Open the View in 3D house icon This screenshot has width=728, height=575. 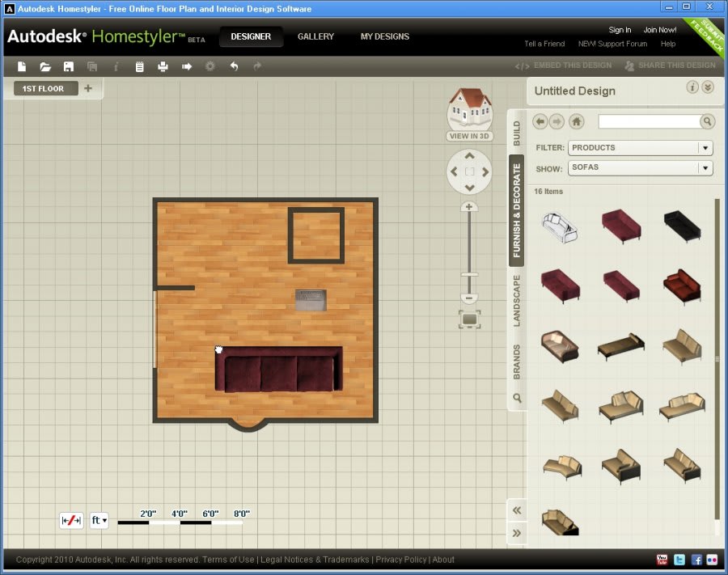469,114
